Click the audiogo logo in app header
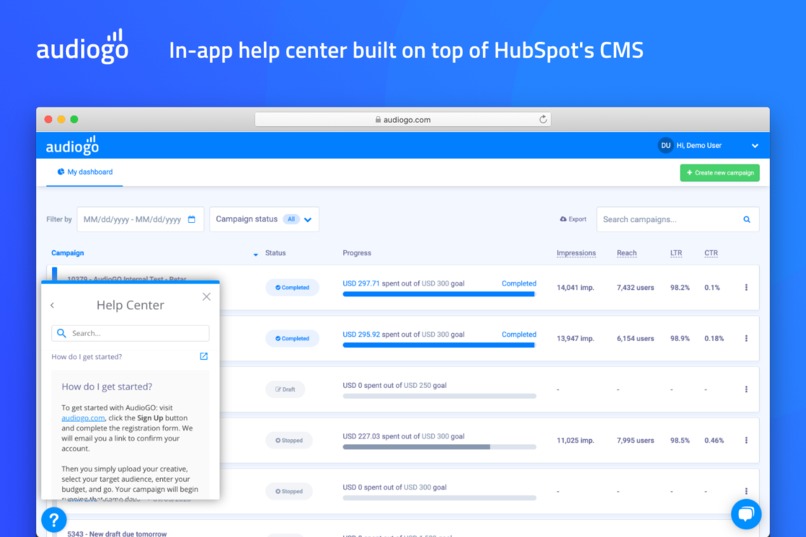The image size is (806, 537). tap(72, 145)
